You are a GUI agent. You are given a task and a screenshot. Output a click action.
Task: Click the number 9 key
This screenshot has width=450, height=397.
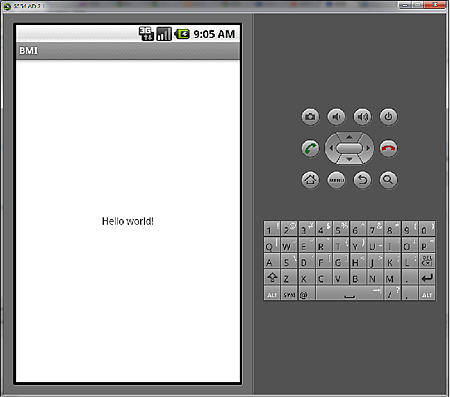click(410, 228)
